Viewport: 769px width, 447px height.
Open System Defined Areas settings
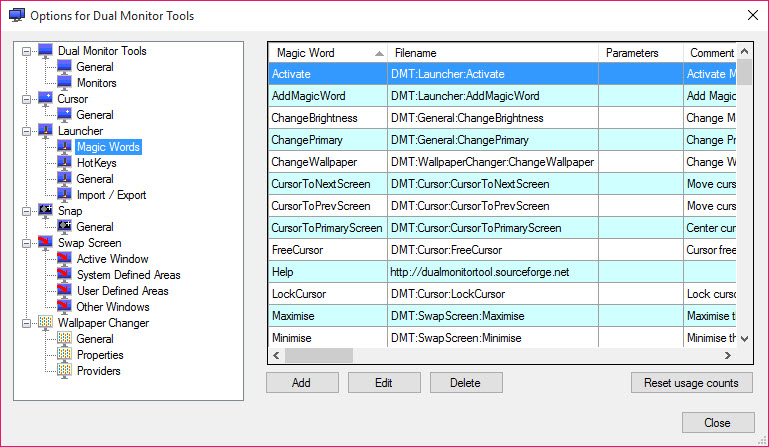[x=128, y=275]
